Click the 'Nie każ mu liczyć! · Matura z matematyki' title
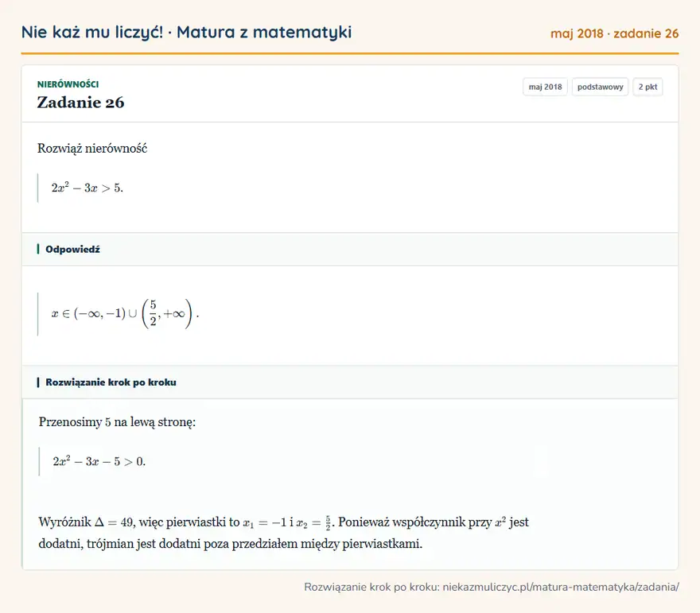This screenshot has height=613, width=700. pyautogui.click(x=186, y=32)
